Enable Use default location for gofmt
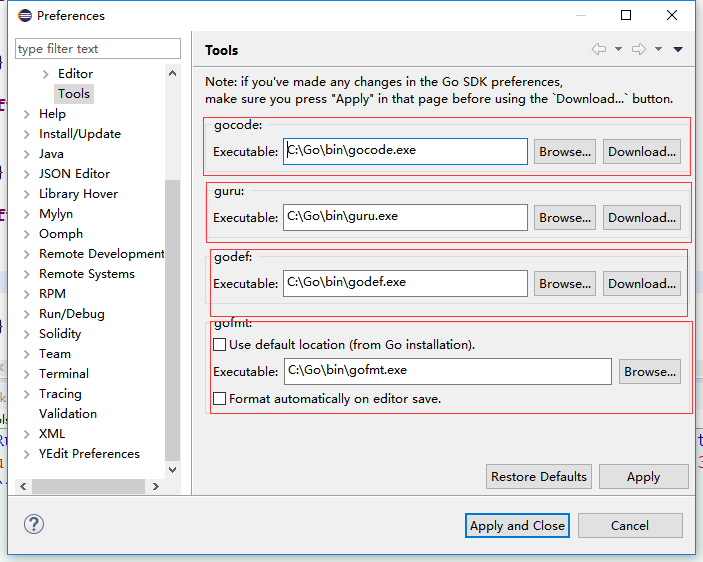This screenshot has height=562, width=703. pos(220,345)
